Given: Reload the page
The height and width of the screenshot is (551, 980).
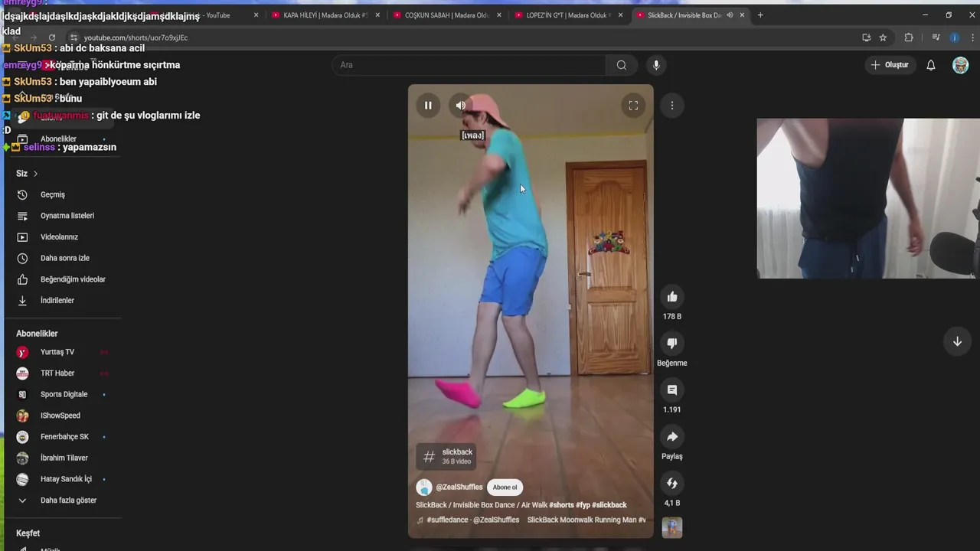Looking at the screenshot, I should (x=52, y=37).
